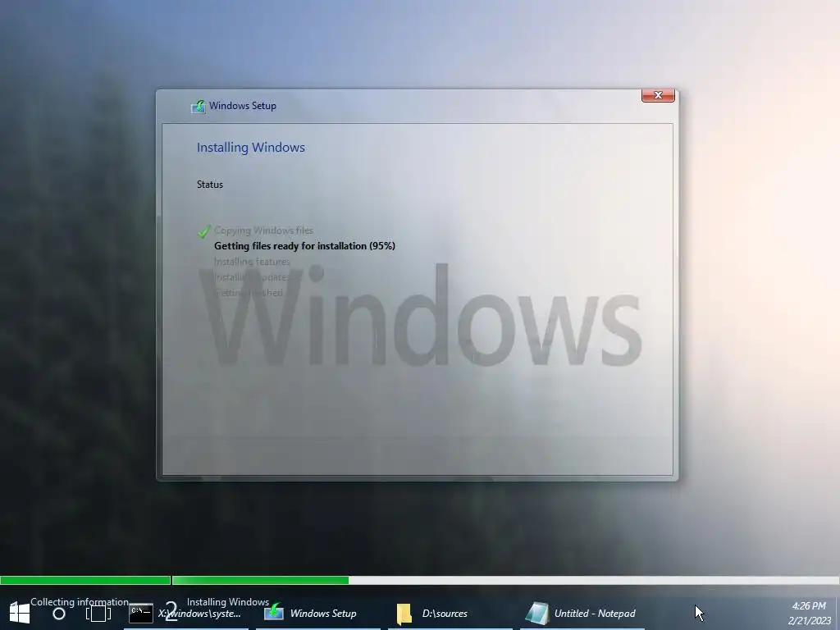Open the D:\sources folder taskbar item
This screenshot has width=840, height=630.
[450, 614]
